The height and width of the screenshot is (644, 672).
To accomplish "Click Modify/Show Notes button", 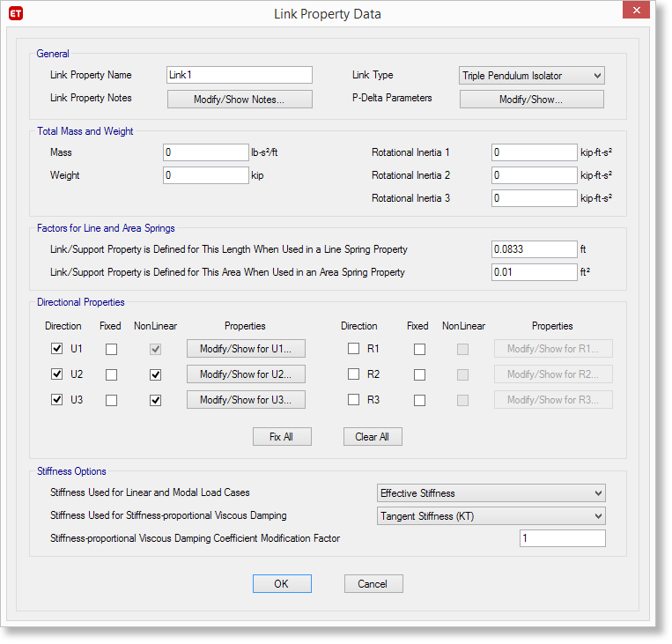I will click(240, 99).
